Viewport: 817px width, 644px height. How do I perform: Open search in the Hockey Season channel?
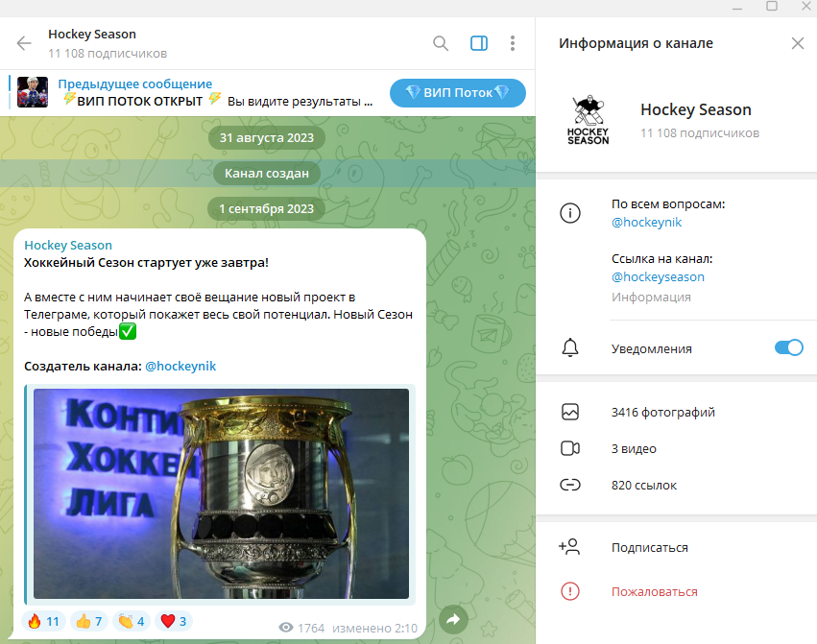441,43
